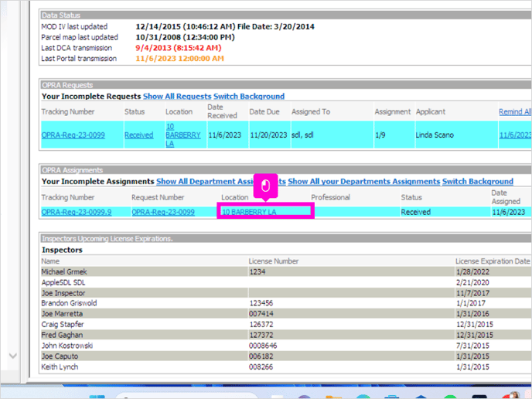Select inspector Michael Grmek
The width and height of the screenshot is (532, 399).
point(64,271)
